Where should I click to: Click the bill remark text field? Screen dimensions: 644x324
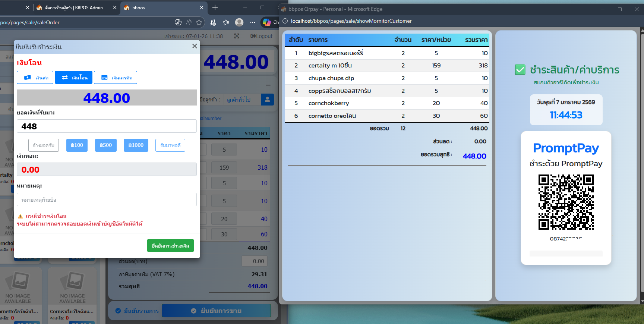(107, 199)
